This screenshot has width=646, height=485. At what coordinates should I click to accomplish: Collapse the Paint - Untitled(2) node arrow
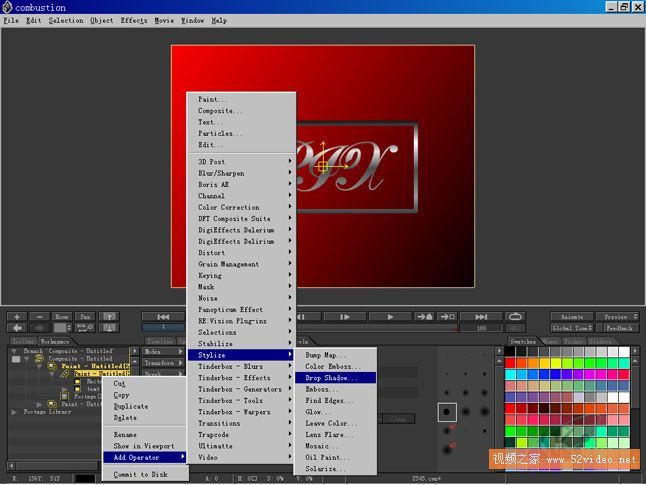(x=40, y=366)
